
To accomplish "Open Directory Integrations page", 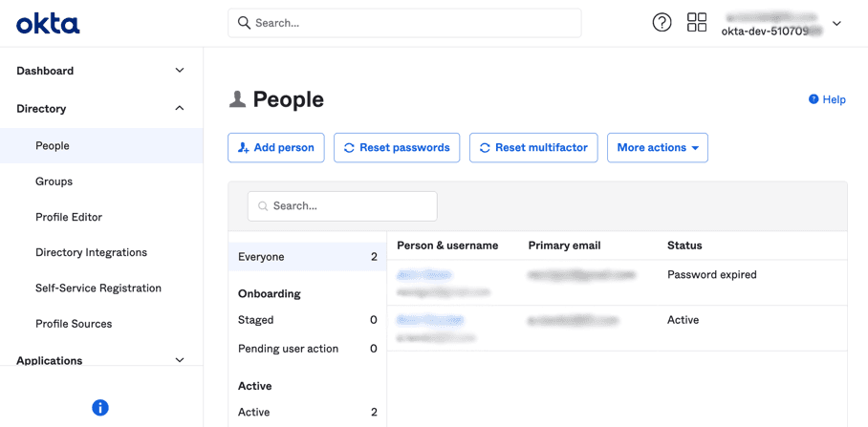I will [x=91, y=253].
